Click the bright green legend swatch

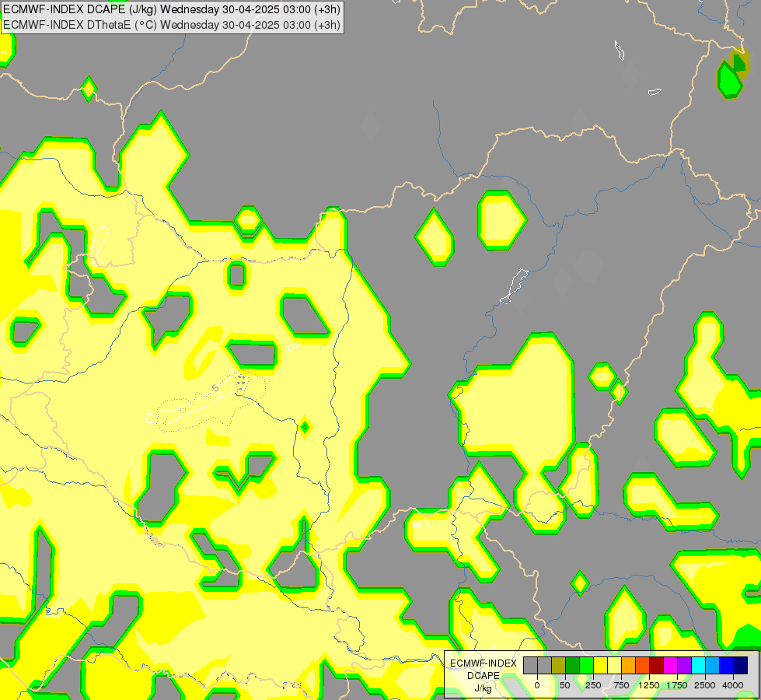pos(587,665)
